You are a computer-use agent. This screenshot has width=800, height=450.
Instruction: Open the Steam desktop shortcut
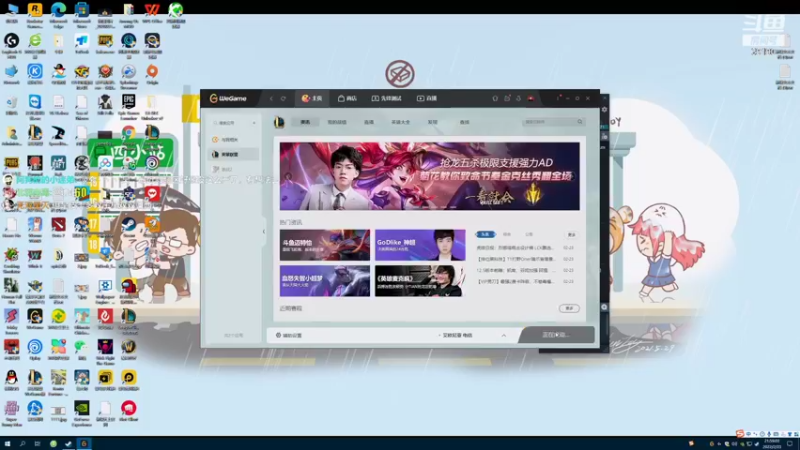click(x=129, y=225)
